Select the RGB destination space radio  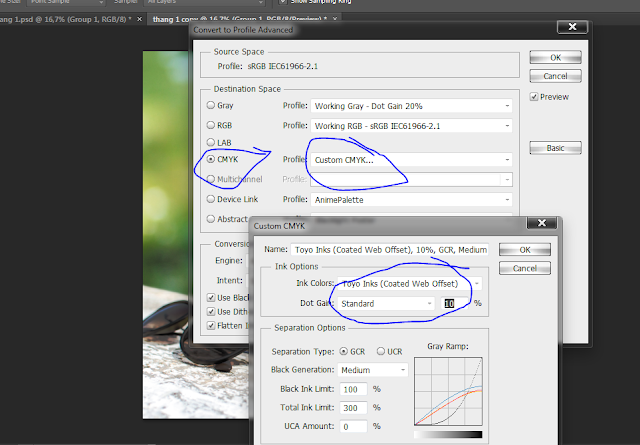[211, 125]
